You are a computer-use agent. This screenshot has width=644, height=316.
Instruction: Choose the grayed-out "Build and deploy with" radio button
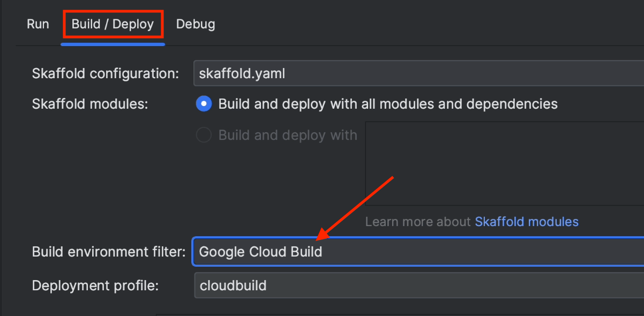tap(204, 135)
